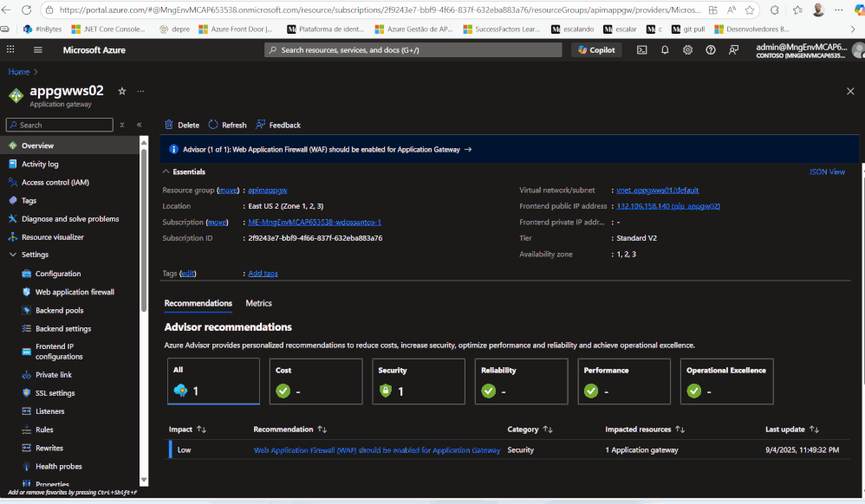Open the Azure portal hamburger menu
The width and height of the screenshot is (865, 504).
pyautogui.click(x=37, y=49)
